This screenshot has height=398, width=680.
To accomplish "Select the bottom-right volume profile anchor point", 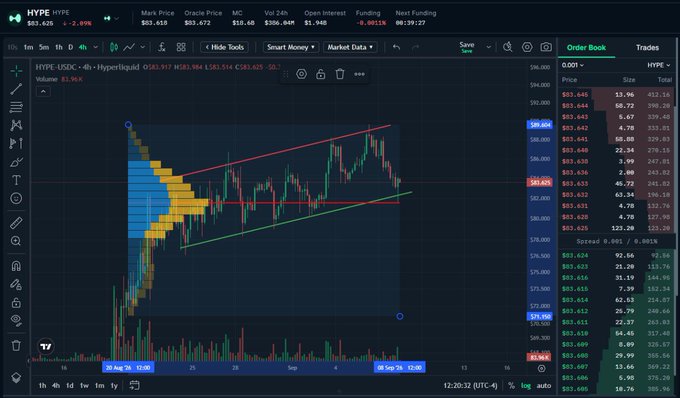I will point(400,316).
